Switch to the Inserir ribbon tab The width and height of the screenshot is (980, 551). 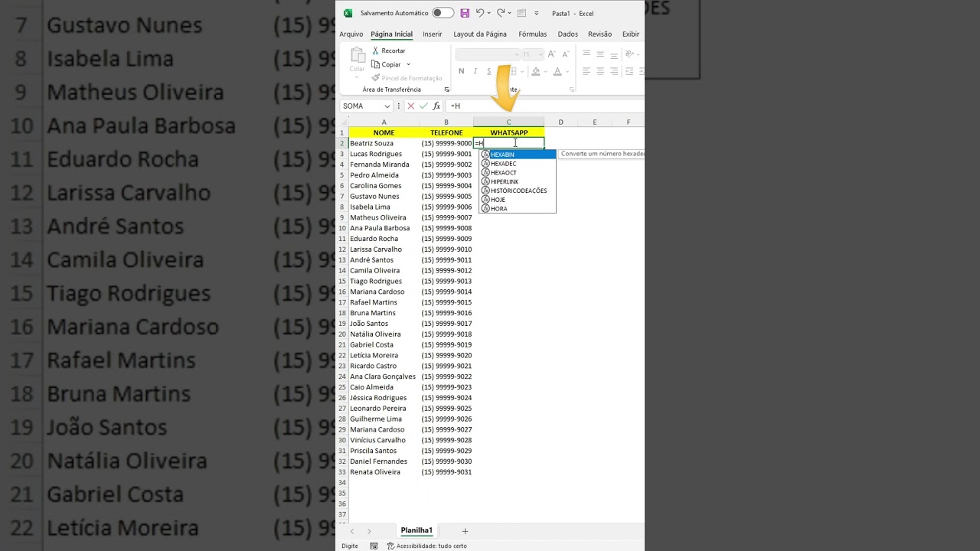[433, 34]
